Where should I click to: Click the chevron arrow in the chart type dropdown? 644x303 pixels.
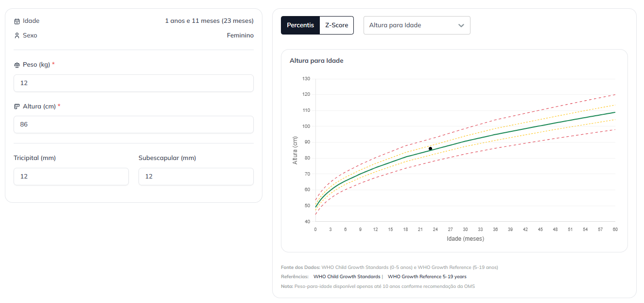tap(461, 25)
